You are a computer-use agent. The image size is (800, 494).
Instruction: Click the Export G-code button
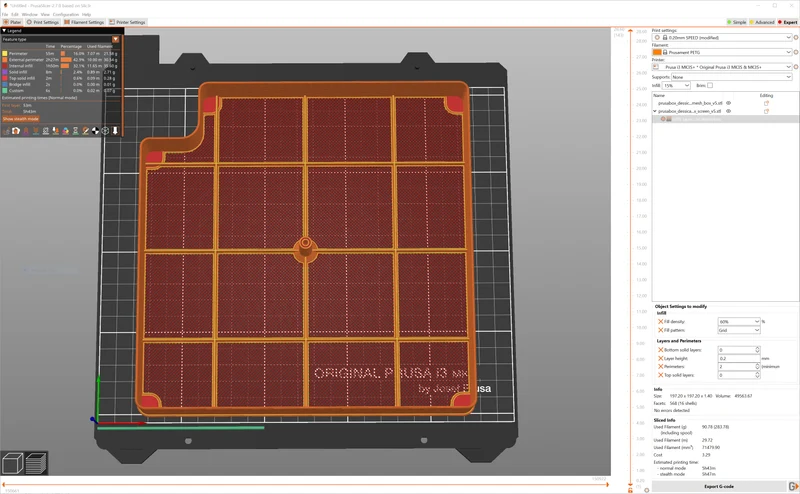pos(719,486)
